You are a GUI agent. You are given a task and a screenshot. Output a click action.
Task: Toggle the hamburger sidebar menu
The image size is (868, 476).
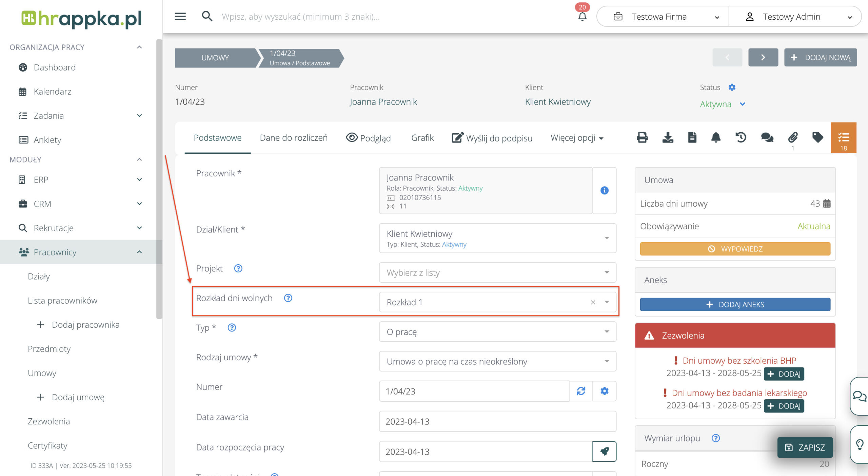point(180,16)
